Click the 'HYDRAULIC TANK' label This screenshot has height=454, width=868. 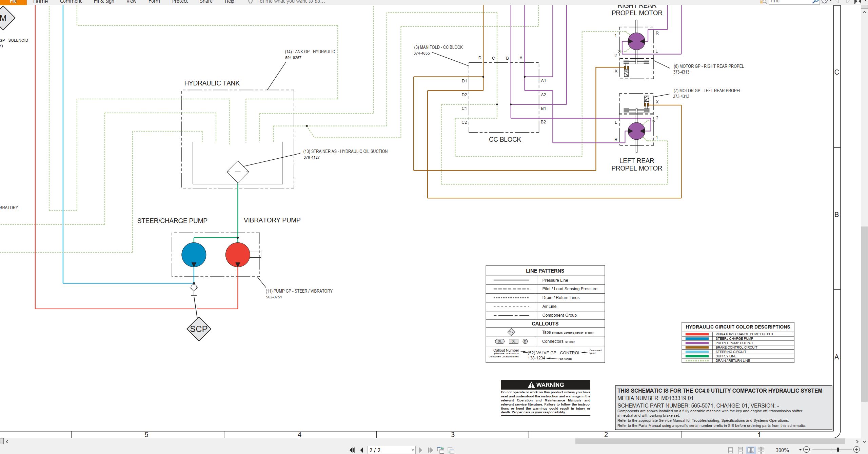[212, 83]
